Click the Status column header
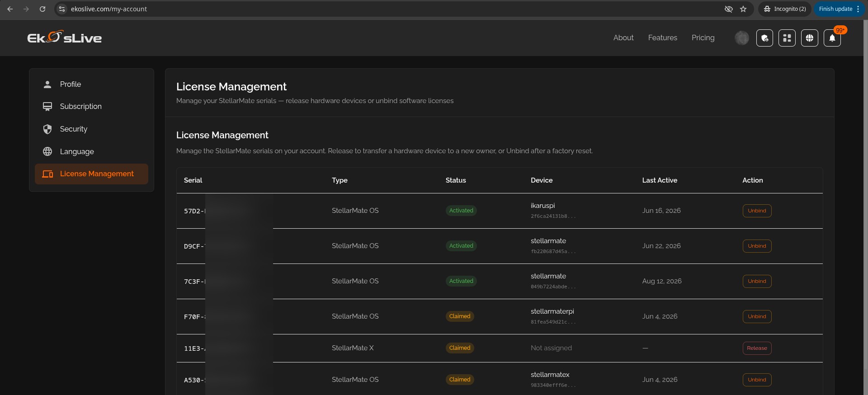Screen dimensions: 868x395 pyautogui.click(x=456, y=180)
